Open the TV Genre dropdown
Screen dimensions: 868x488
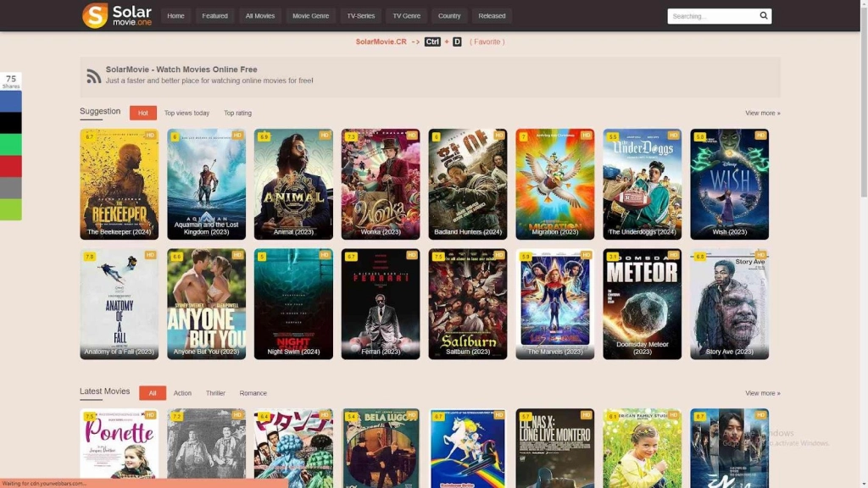406,16
